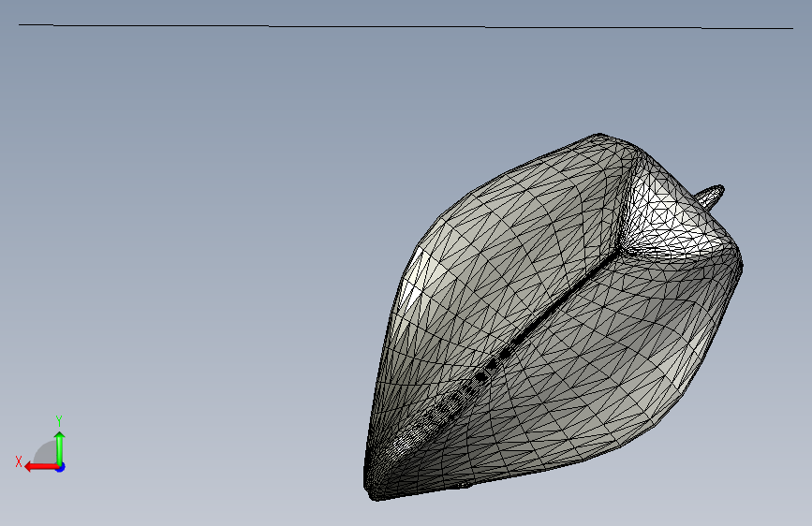Click the red X axis arrow of triad
Image resolution: width=812 pixels, height=526 pixels.
[x=41, y=467]
